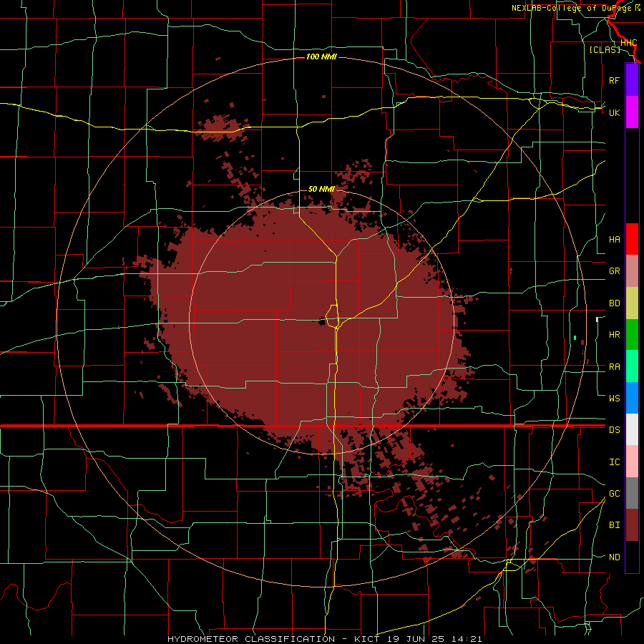Screen dimensions: 644x644
Task: Click the GR legend label
Action: tap(614, 271)
